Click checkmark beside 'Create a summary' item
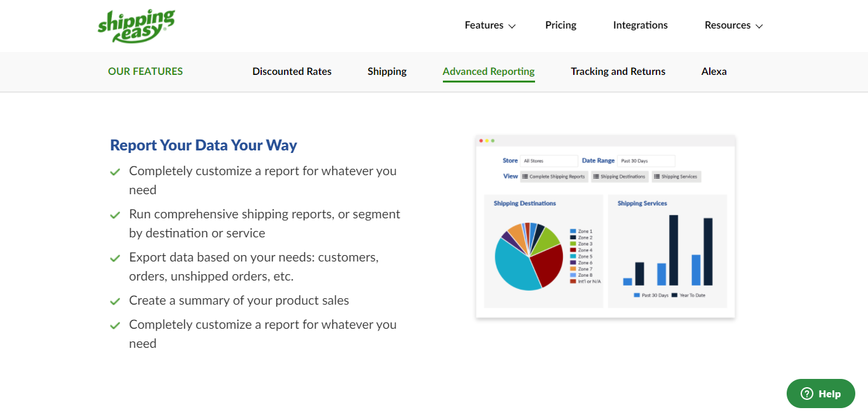868x417 pixels. point(115,301)
